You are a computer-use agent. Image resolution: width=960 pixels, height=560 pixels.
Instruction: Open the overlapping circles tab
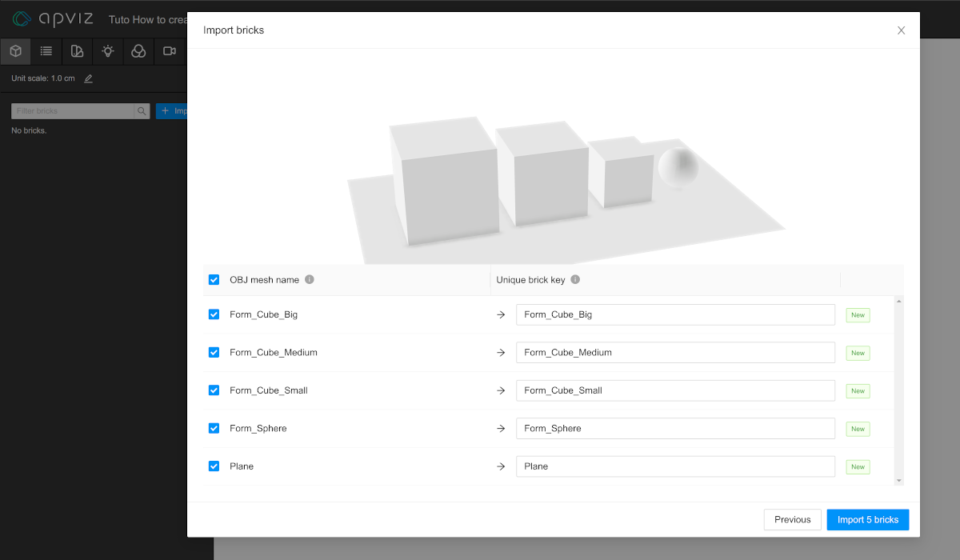click(x=138, y=51)
